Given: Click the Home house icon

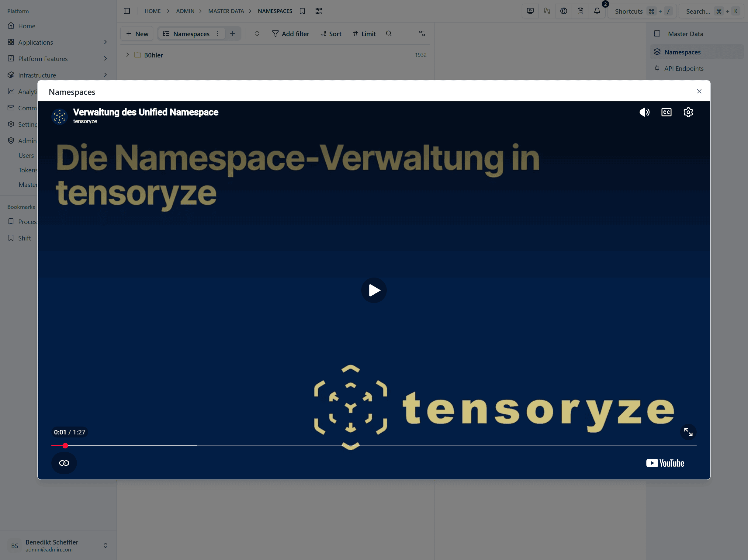Looking at the screenshot, I should coord(11,26).
